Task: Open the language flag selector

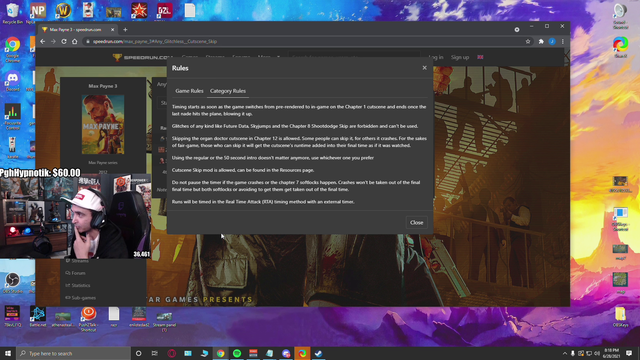Action: pyautogui.click(x=480, y=57)
